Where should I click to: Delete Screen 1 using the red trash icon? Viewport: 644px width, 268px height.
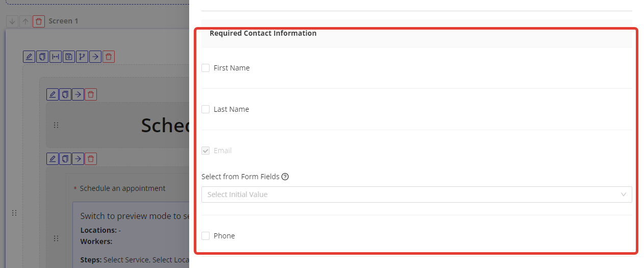[x=39, y=21]
